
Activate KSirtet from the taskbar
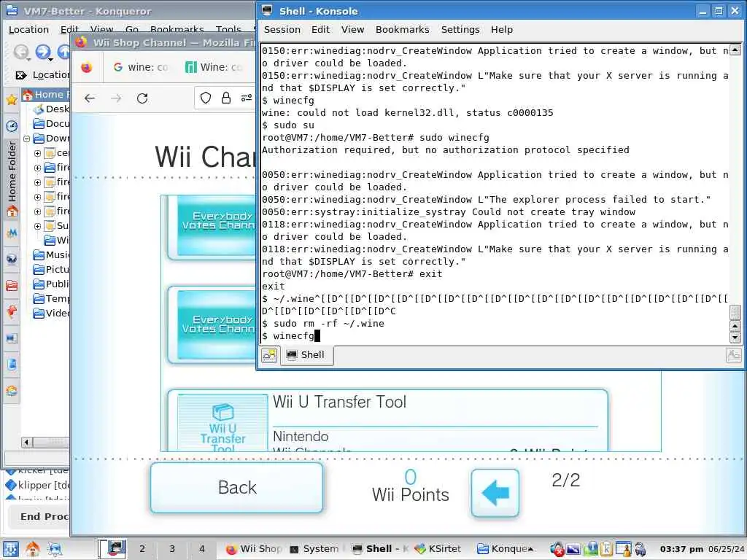click(x=438, y=548)
